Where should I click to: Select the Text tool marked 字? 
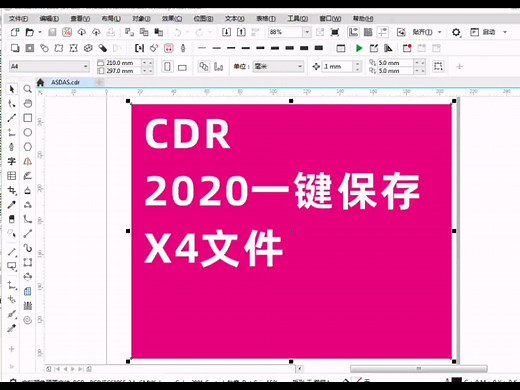pos(12,161)
